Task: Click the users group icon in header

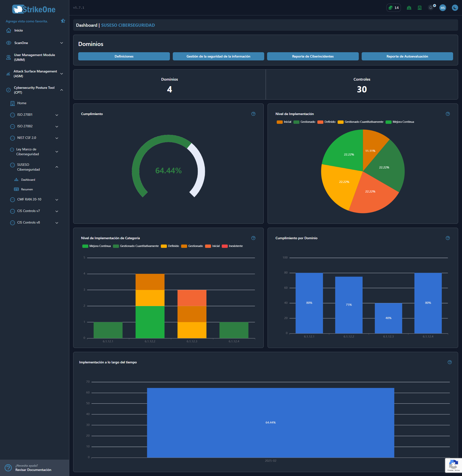Action: click(x=409, y=8)
